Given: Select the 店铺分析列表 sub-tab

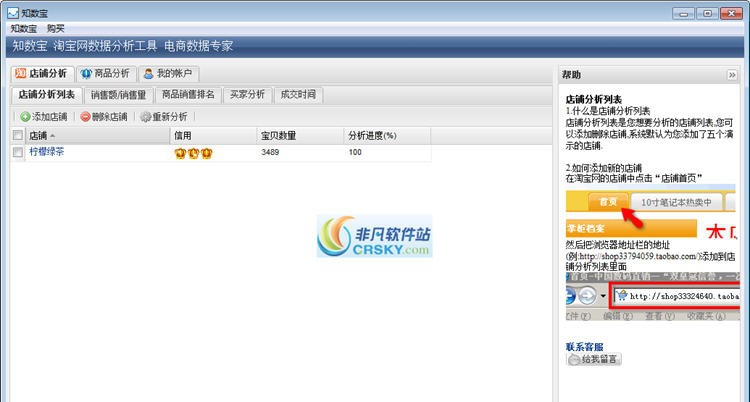Looking at the screenshot, I should pos(46,95).
